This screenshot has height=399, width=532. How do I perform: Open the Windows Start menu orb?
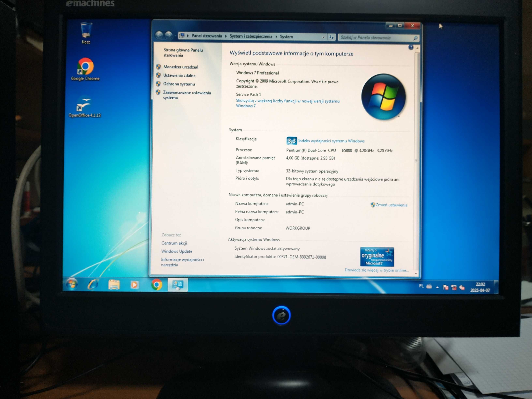pyautogui.click(x=72, y=284)
